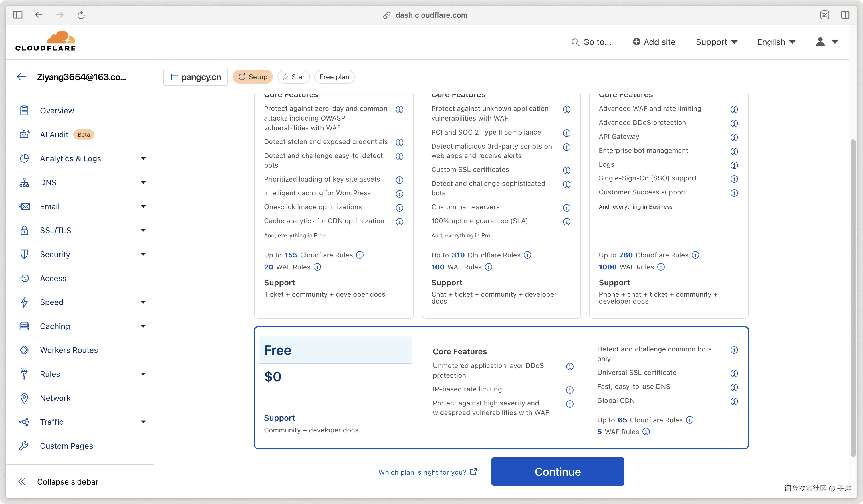Click the Go to... search field
Screen dimensions: 863x504
pos(592,42)
